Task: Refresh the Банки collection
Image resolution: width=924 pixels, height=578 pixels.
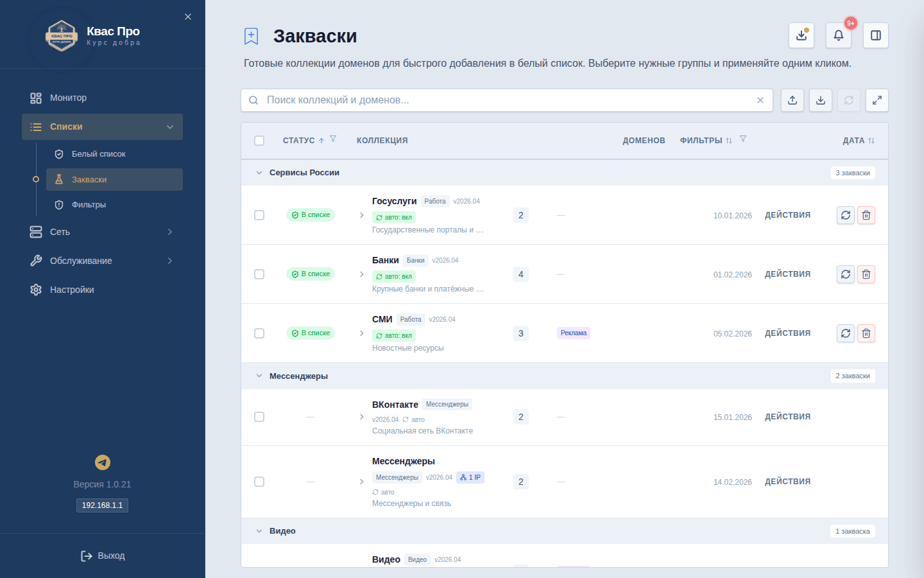Action: (x=846, y=274)
